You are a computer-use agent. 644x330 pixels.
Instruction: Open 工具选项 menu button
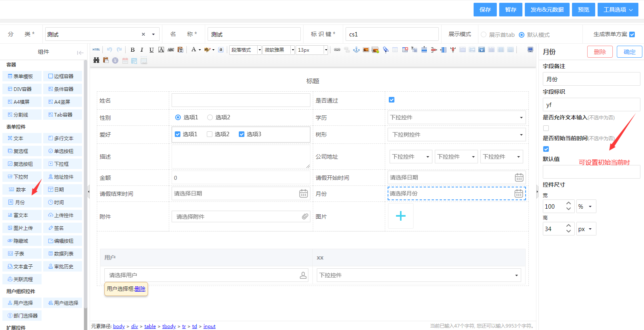tap(618, 10)
